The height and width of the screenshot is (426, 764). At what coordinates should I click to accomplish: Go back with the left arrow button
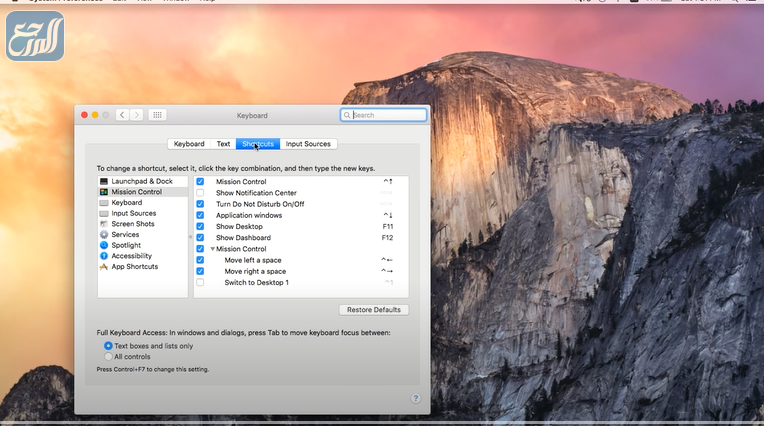[122, 115]
